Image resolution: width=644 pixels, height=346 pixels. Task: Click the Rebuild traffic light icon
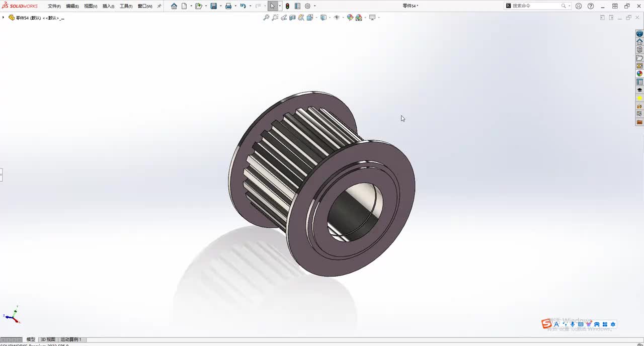(287, 6)
